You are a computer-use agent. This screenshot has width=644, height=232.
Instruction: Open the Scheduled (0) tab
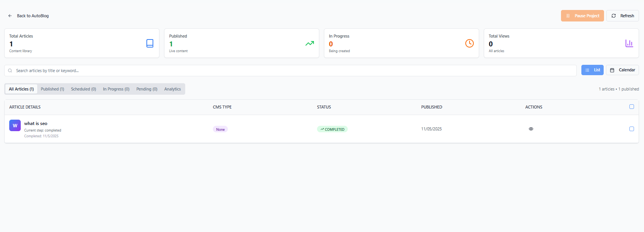pyautogui.click(x=83, y=89)
